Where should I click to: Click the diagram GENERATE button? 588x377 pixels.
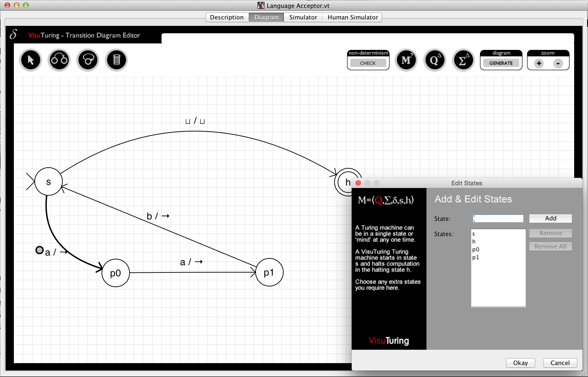tap(501, 63)
